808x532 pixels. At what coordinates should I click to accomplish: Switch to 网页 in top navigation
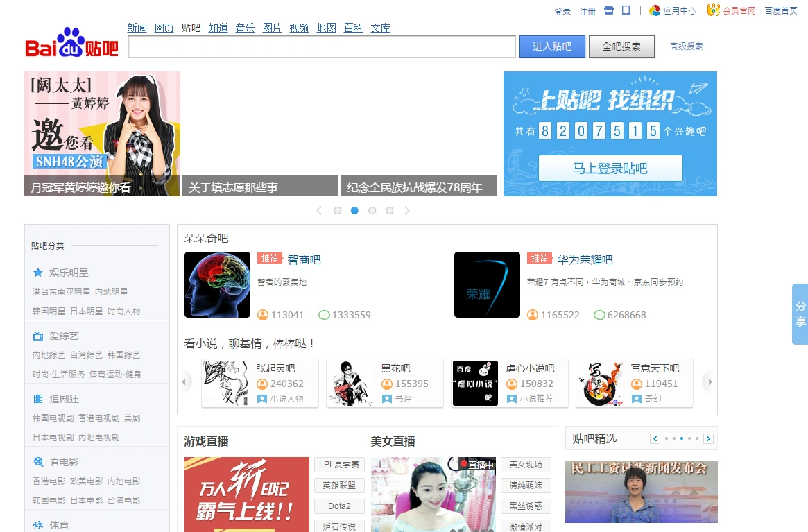pos(164,28)
